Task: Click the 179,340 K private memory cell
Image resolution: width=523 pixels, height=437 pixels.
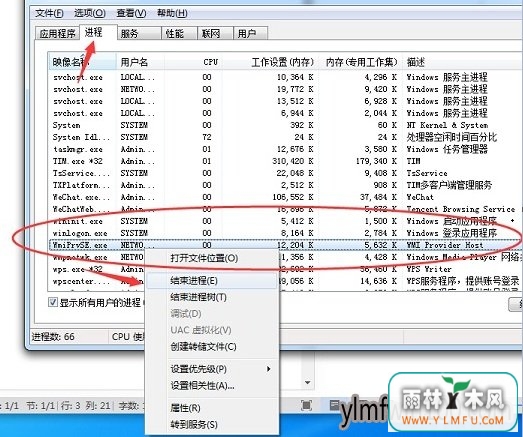Action: tap(377, 161)
